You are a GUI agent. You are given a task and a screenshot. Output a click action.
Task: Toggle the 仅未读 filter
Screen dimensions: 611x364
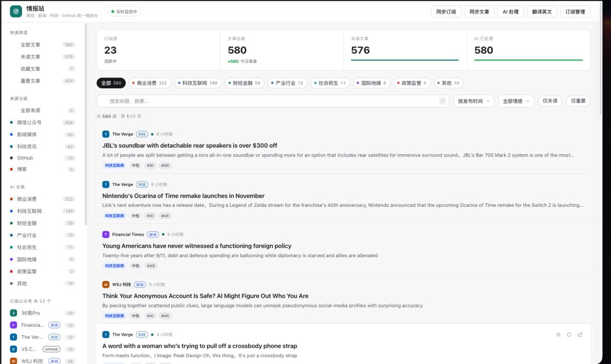(550, 101)
